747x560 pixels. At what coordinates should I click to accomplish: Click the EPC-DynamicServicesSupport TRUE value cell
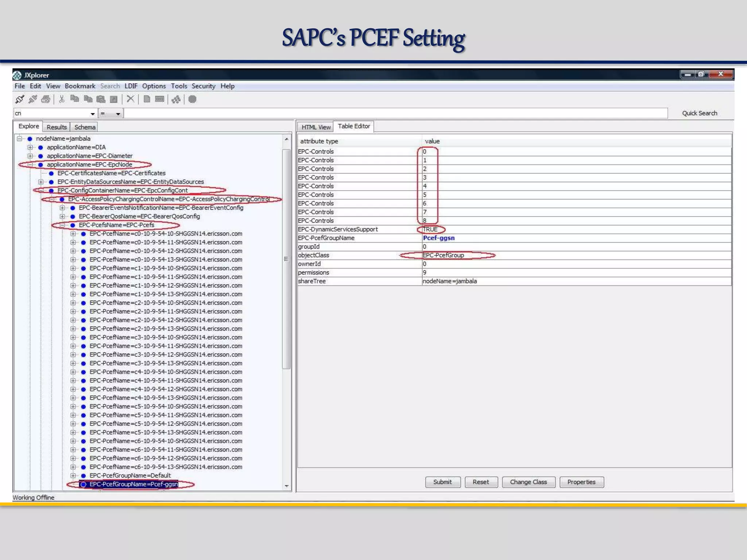tap(577, 229)
